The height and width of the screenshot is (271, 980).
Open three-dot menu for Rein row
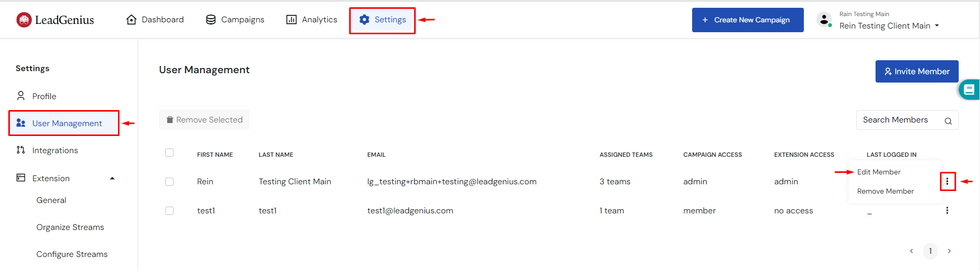point(947,181)
